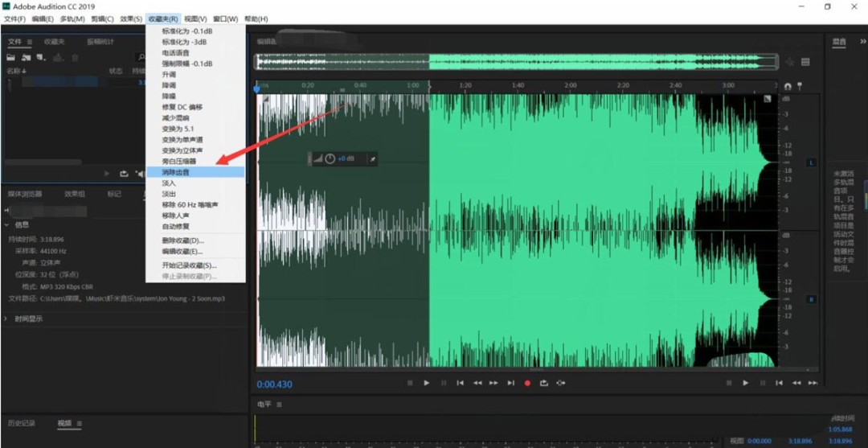The width and height of the screenshot is (868, 448).
Task: Click 开始记录收藏(S)... menu entry
Action: 189,265
